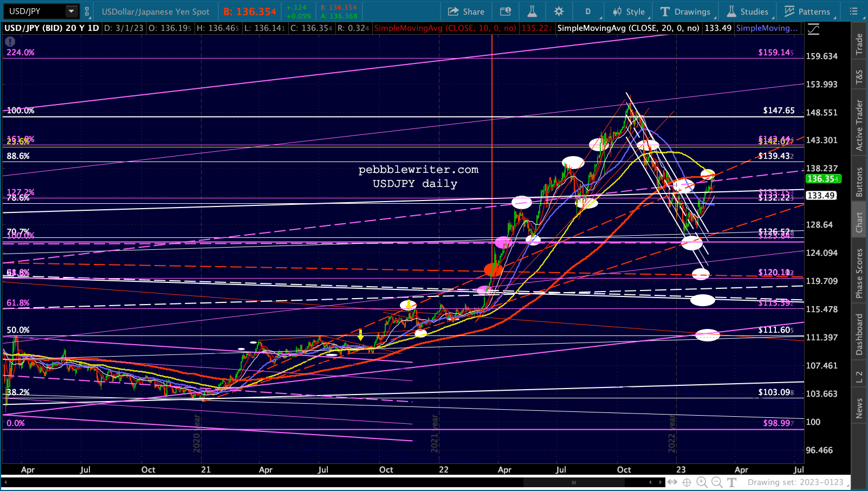This screenshot has height=491, width=868.
Task: Click the USDollar/Japanese Yen Spot description
Action: tap(156, 11)
